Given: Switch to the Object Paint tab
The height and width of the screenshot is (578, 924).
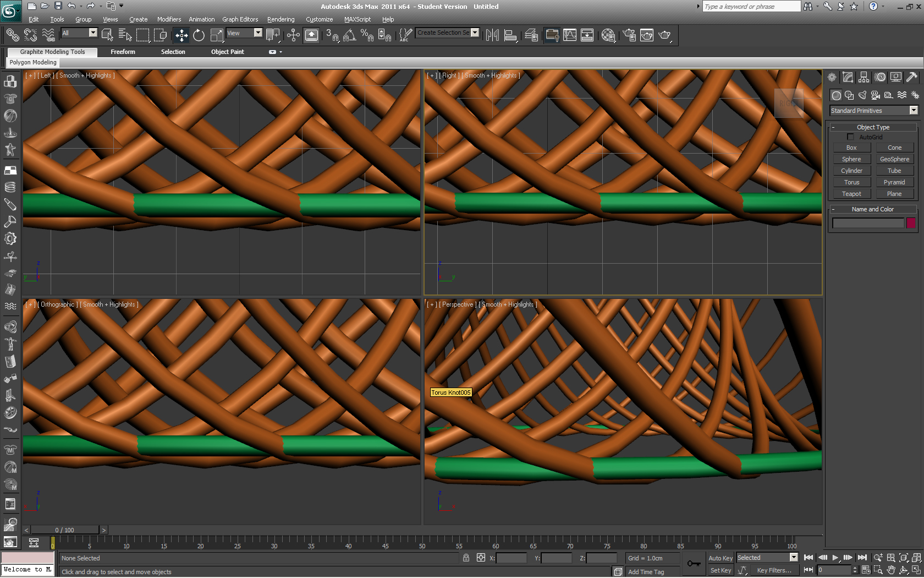Looking at the screenshot, I should pos(228,52).
